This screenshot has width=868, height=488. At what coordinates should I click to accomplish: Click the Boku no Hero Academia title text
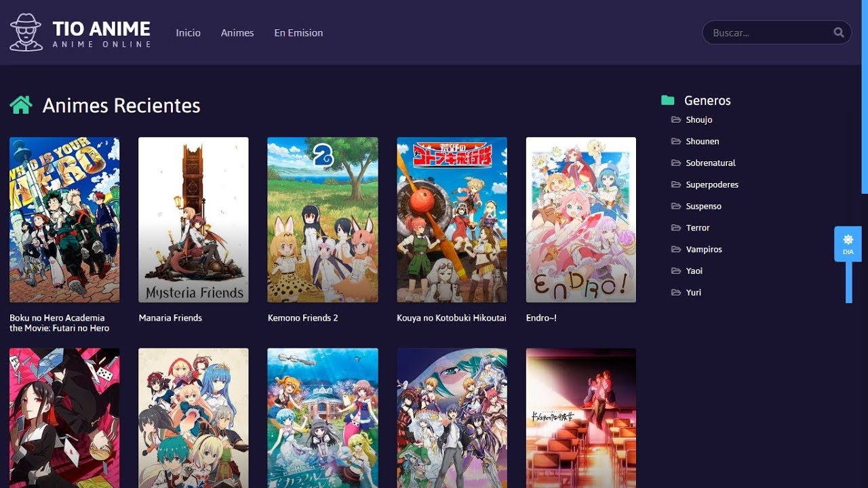tap(59, 323)
